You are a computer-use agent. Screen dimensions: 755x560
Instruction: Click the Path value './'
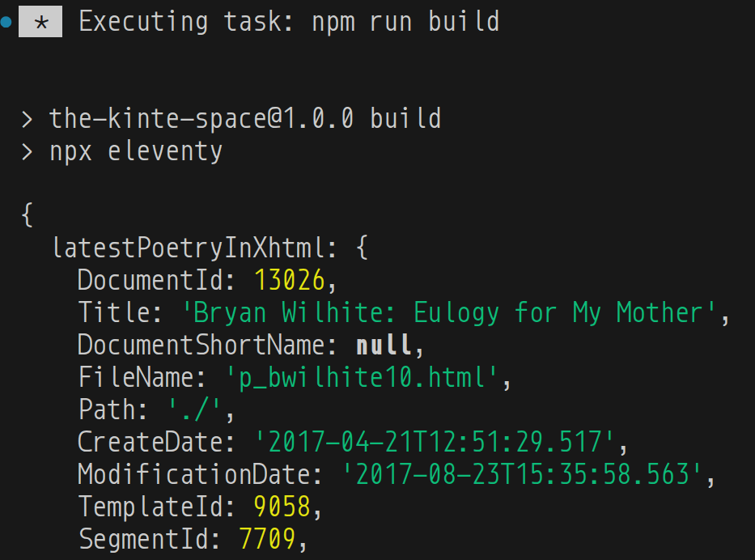tap(194, 409)
